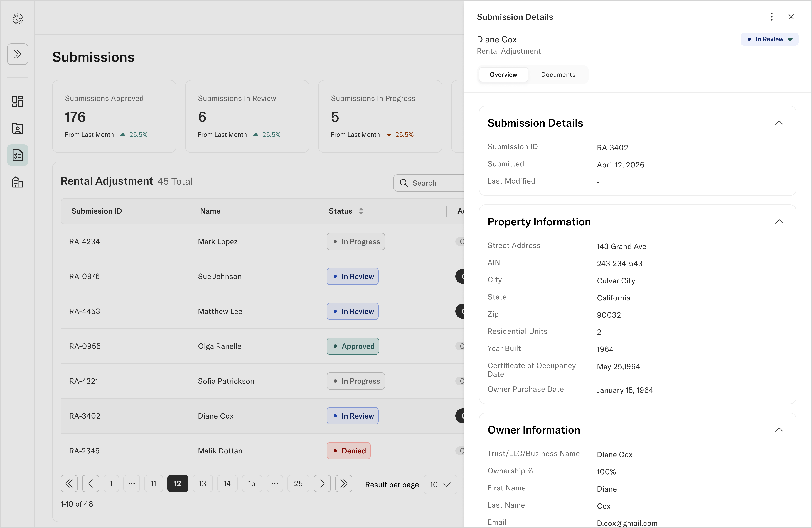Open the Result per page dropdown
This screenshot has height=528, width=812.
441,484
